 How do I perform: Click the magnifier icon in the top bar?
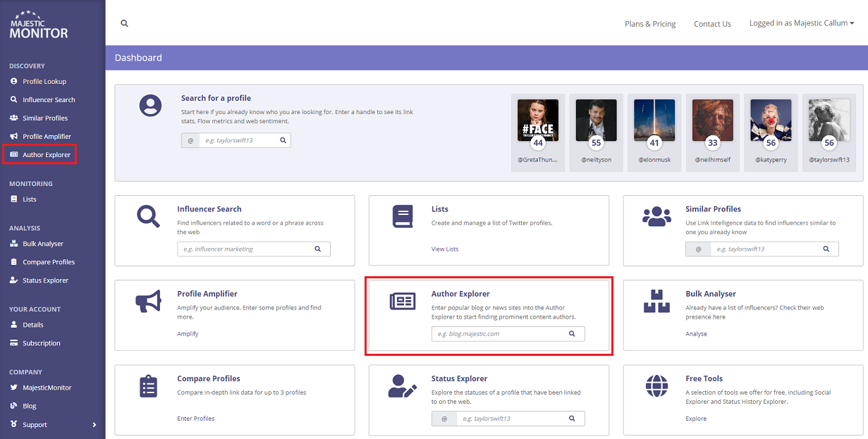click(x=125, y=23)
